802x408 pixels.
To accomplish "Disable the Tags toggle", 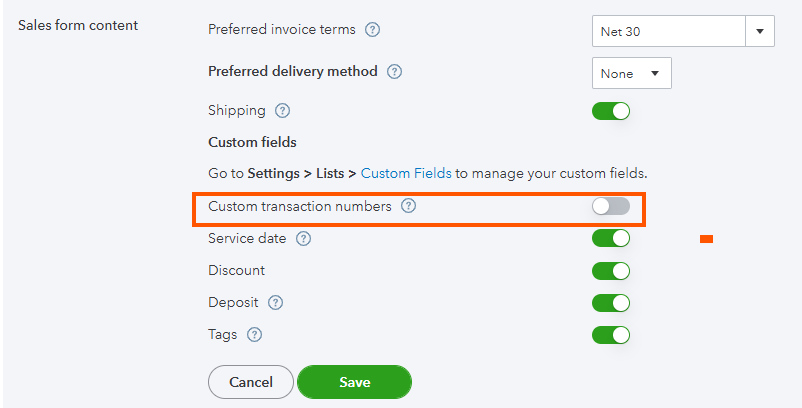I will coord(611,335).
